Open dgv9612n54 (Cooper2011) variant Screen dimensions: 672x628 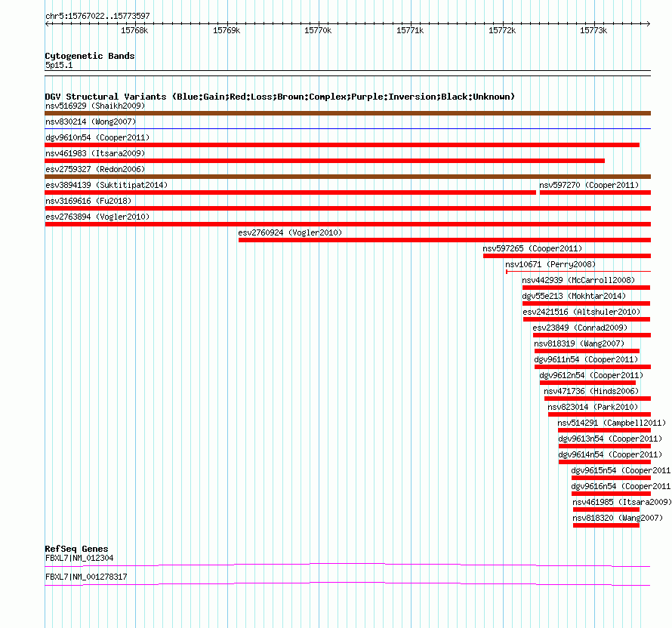pos(591,375)
